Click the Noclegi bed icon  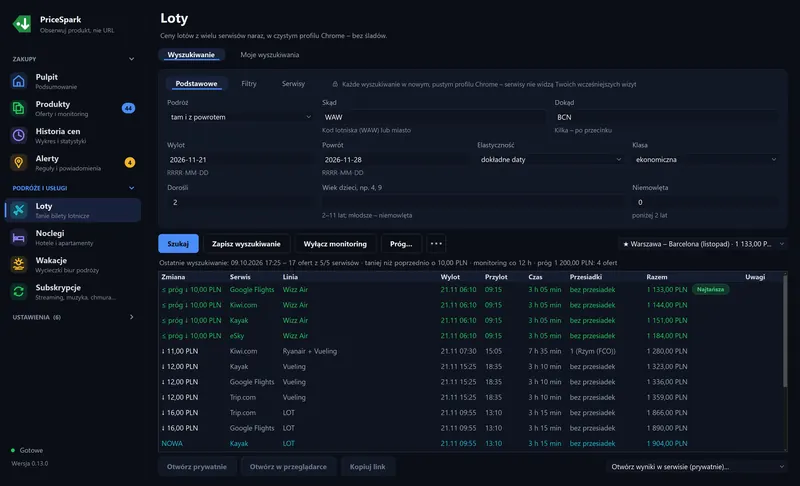[x=18, y=237]
